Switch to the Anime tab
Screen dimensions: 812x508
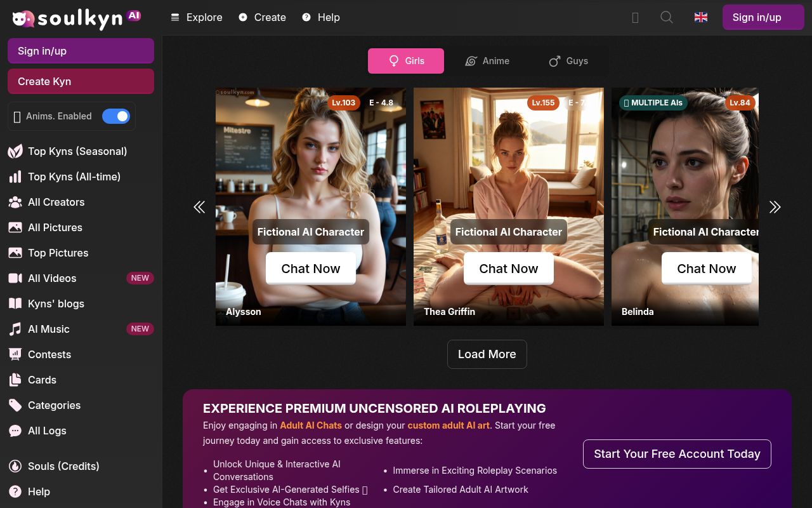[x=487, y=61]
